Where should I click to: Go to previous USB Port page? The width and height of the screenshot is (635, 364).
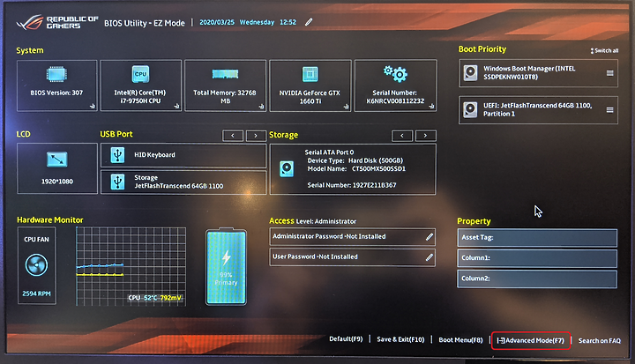coord(233,136)
